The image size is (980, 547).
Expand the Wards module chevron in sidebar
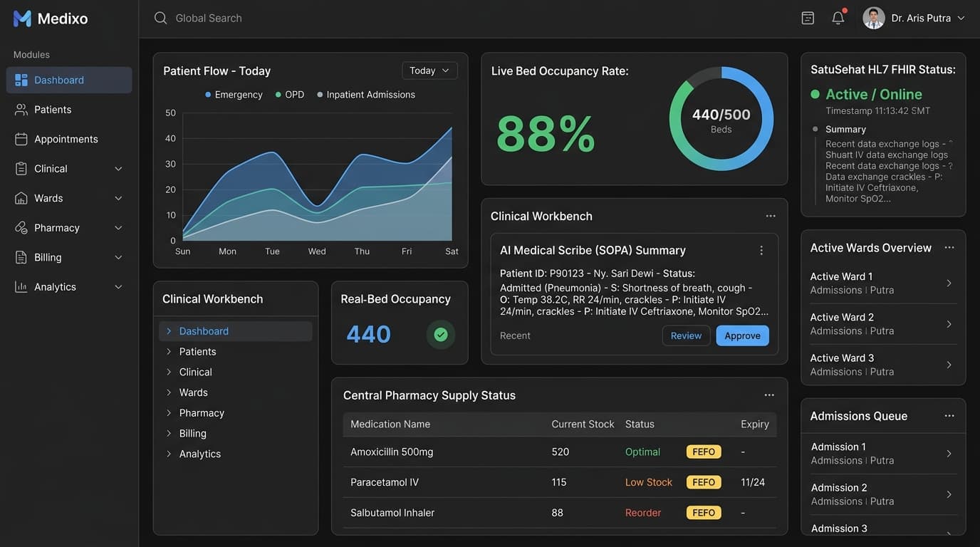tap(118, 198)
